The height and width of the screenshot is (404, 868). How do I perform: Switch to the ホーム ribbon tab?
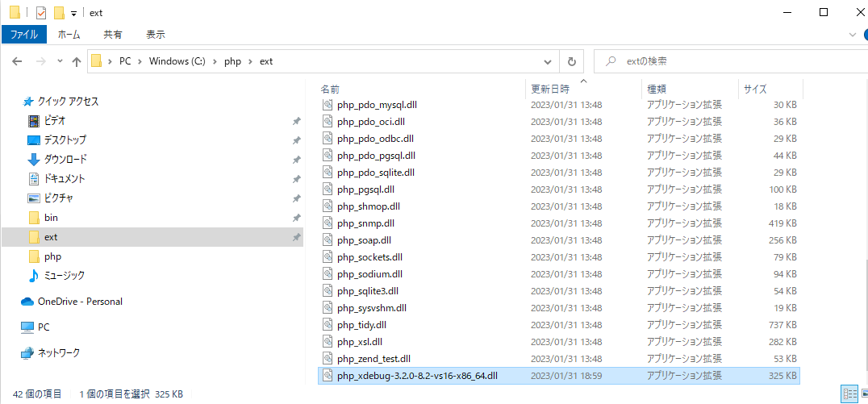[x=69, y=35]
